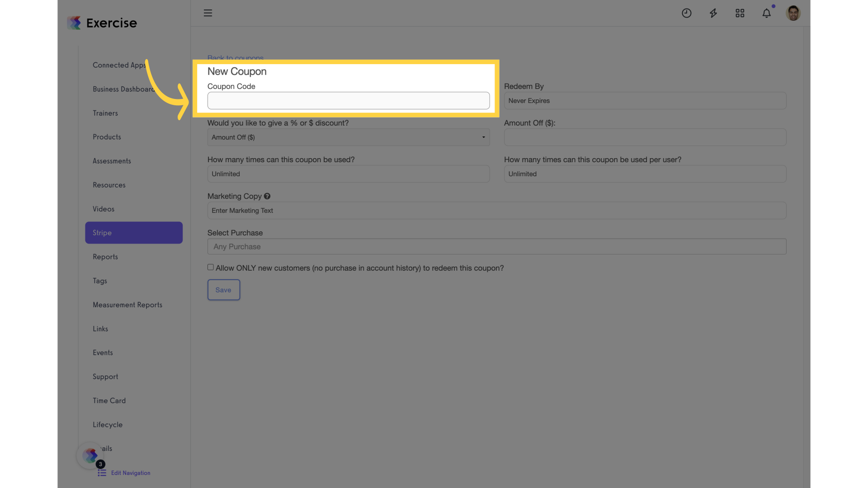Open the apps grid icon

(740, 13)
